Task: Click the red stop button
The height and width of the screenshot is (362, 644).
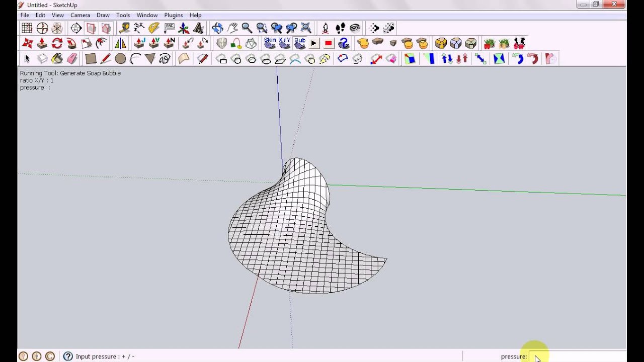Action: point(329,43)
